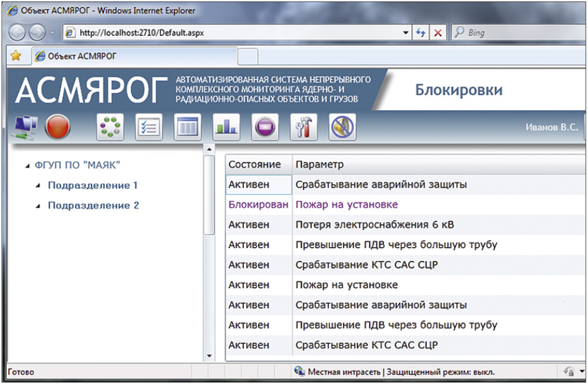Click the refresh arrows icon by address bar
This screenshot has height=384, width=588.
[421, 32]
